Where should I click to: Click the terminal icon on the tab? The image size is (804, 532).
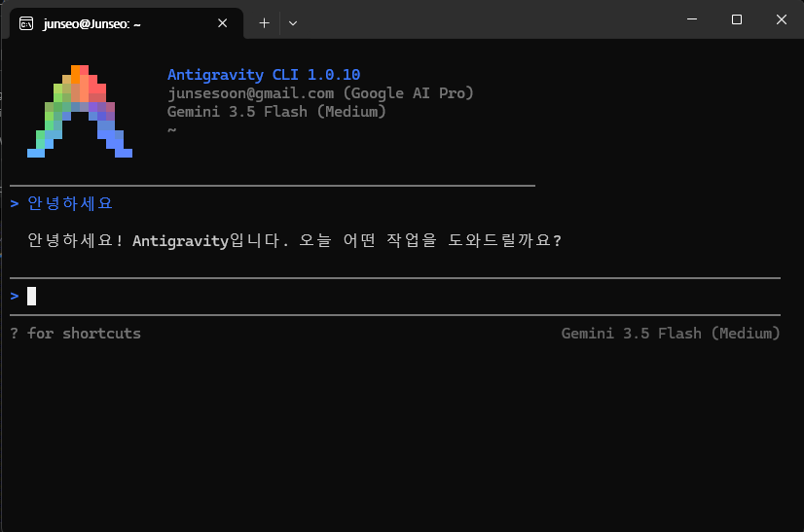[x=26, y=23]
